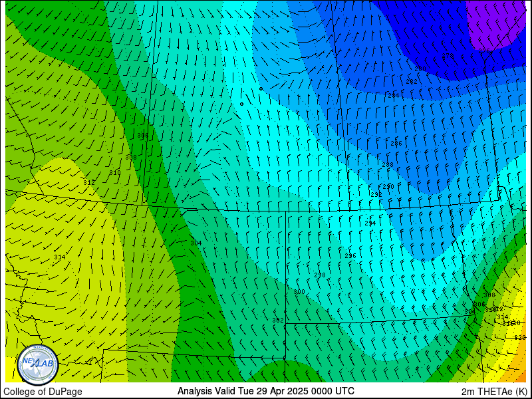532x399 pixels.
Task: Select the 280 contour label
Action: 420,69
